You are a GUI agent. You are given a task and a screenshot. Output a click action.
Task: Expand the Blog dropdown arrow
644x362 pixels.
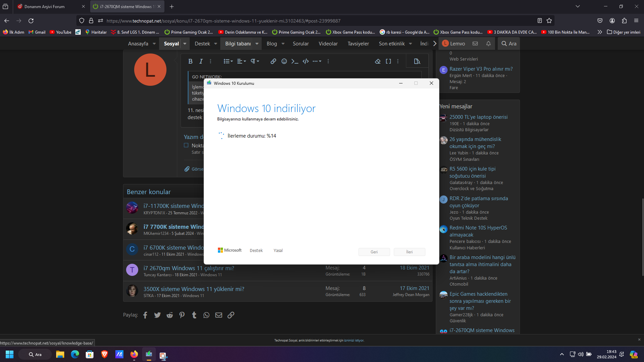[283, 43]
